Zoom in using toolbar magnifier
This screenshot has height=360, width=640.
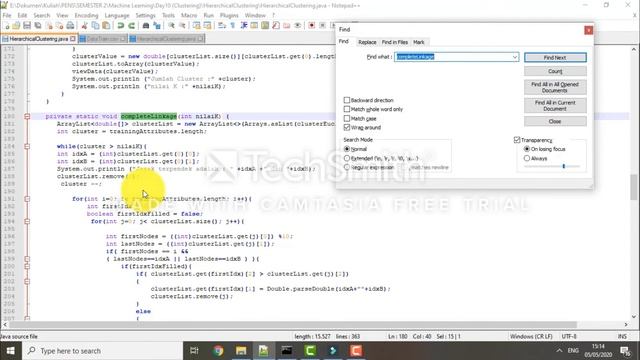pos(171,26)
